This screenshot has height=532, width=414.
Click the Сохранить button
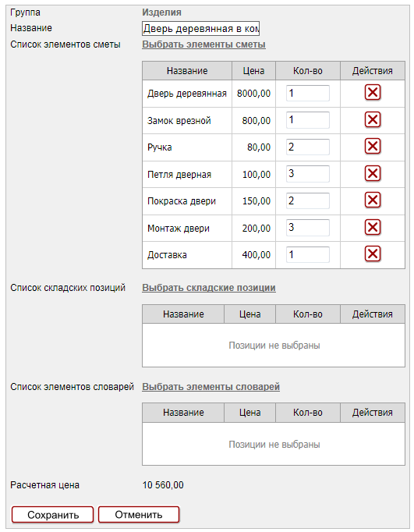[x=52, y=515]
